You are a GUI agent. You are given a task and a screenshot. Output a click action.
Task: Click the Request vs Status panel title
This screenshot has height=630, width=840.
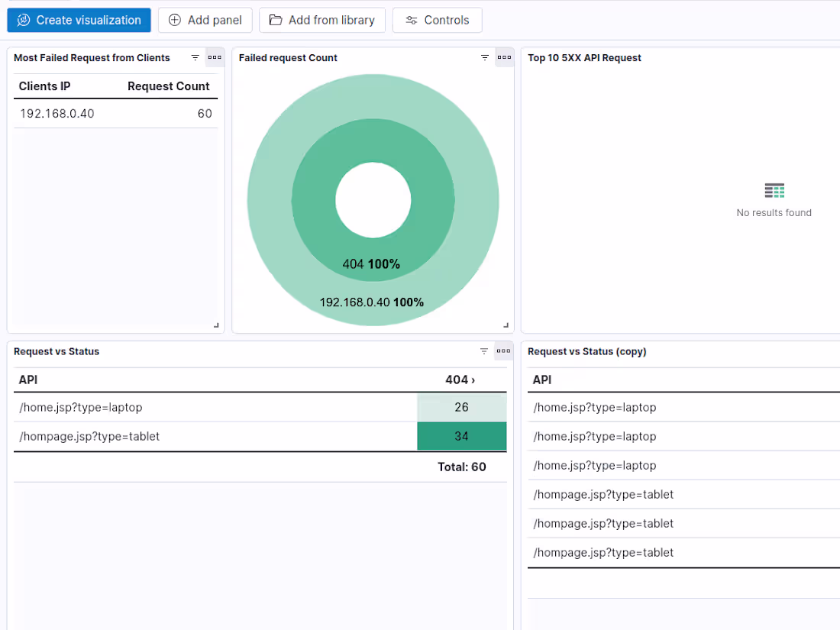click(x=57, y=351)
